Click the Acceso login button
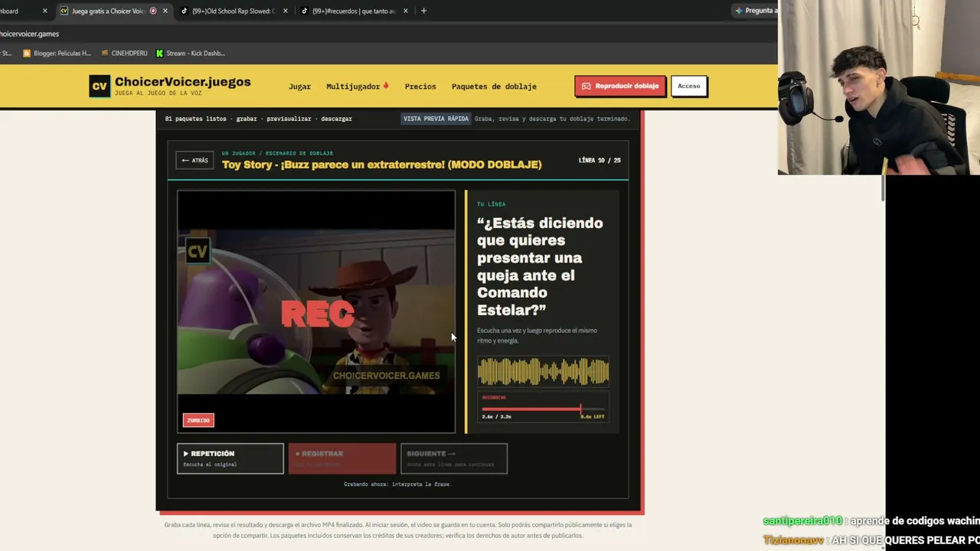 point(688,86)
